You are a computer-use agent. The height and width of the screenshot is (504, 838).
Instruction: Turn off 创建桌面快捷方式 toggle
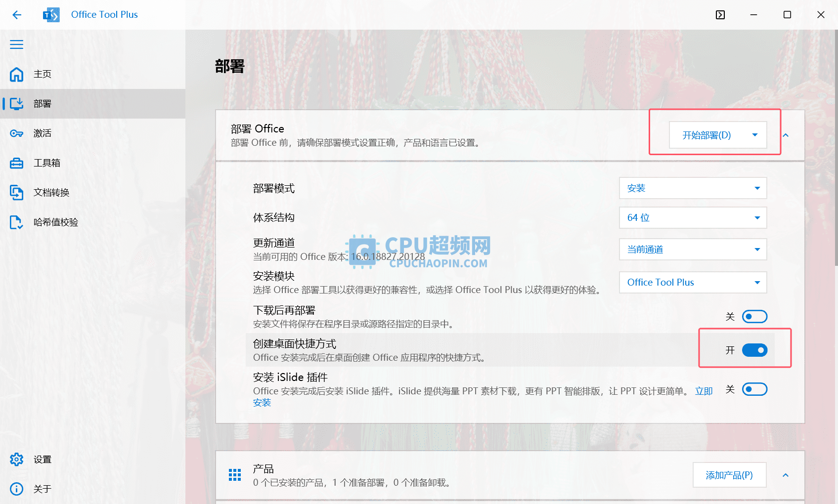point(754,350)
